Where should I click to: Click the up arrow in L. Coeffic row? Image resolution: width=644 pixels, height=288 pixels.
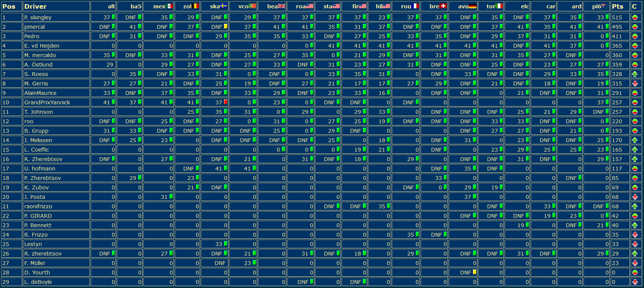click(x=635, y=150)
